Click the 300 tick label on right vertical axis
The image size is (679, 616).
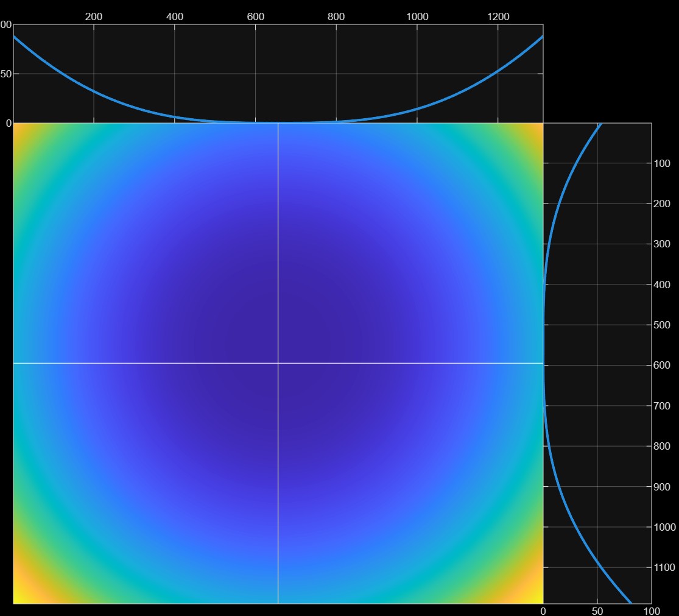coord(662,244)
